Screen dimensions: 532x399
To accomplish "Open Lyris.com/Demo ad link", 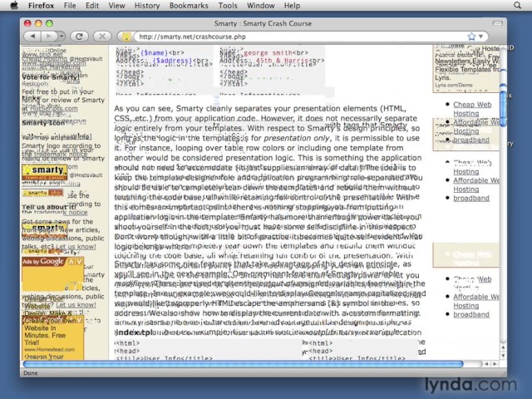I will pyautogui.click(x=454, y=85).
